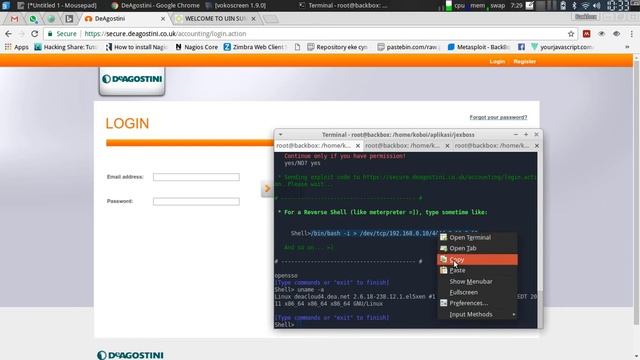Click the orange arrow login button
Viewport: 640px width, 360px height.
(x=267, y=189)
